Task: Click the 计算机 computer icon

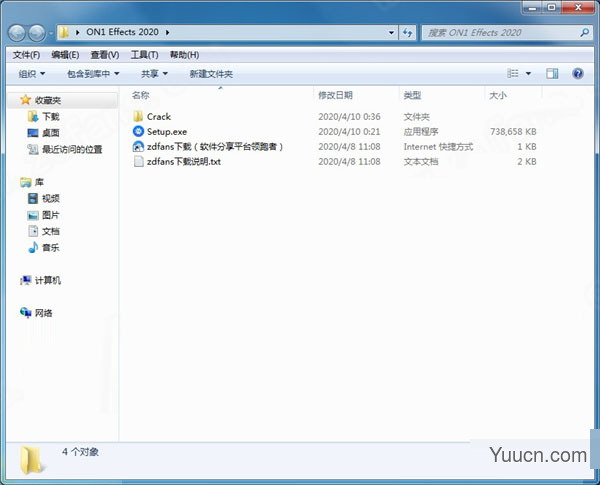Action: pyautogui.click(x=26, y=280)
